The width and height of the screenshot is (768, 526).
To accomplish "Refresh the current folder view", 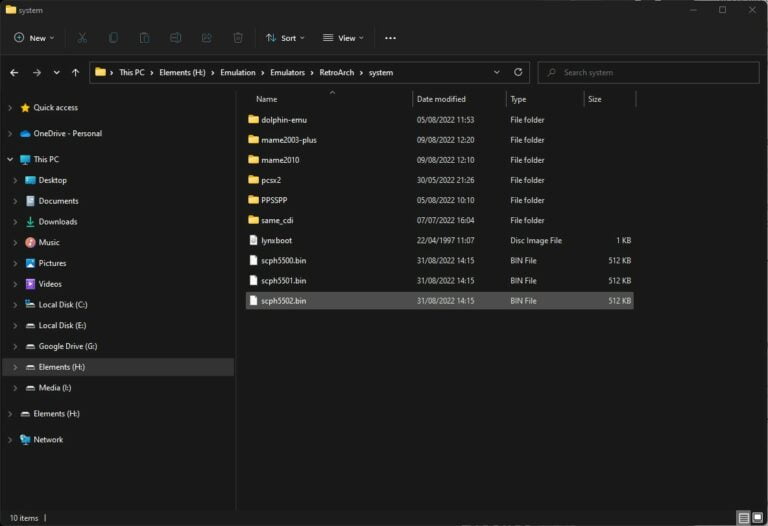I will point(518,72).
